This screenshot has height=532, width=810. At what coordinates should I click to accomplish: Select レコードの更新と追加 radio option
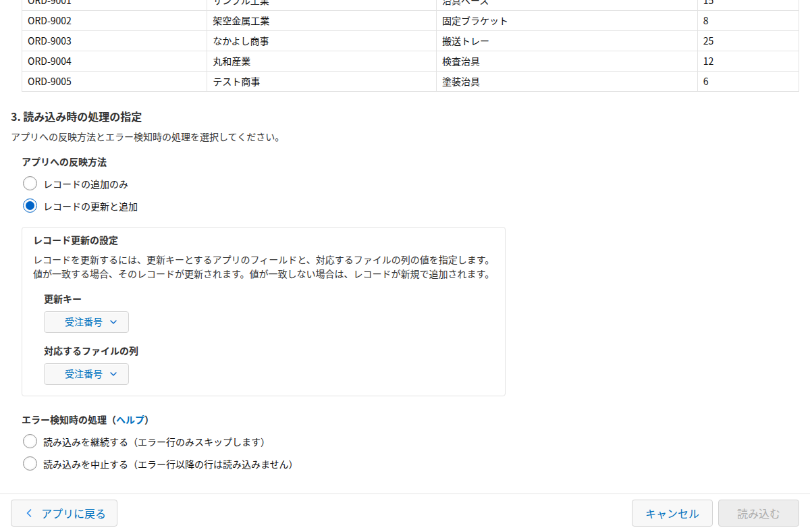point(30,206)
